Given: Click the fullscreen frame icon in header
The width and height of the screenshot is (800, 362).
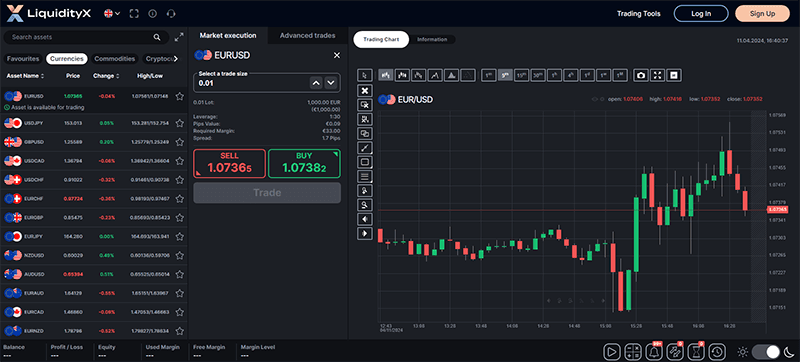Looking at the screenshot, I should click(134, 14).
